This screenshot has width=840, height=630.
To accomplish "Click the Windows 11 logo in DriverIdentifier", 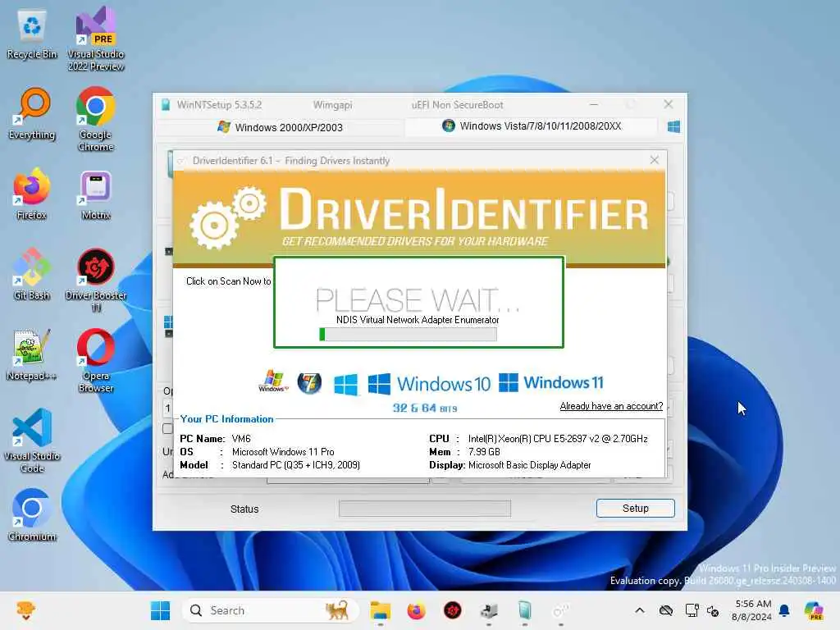I will tap(551, 382).
